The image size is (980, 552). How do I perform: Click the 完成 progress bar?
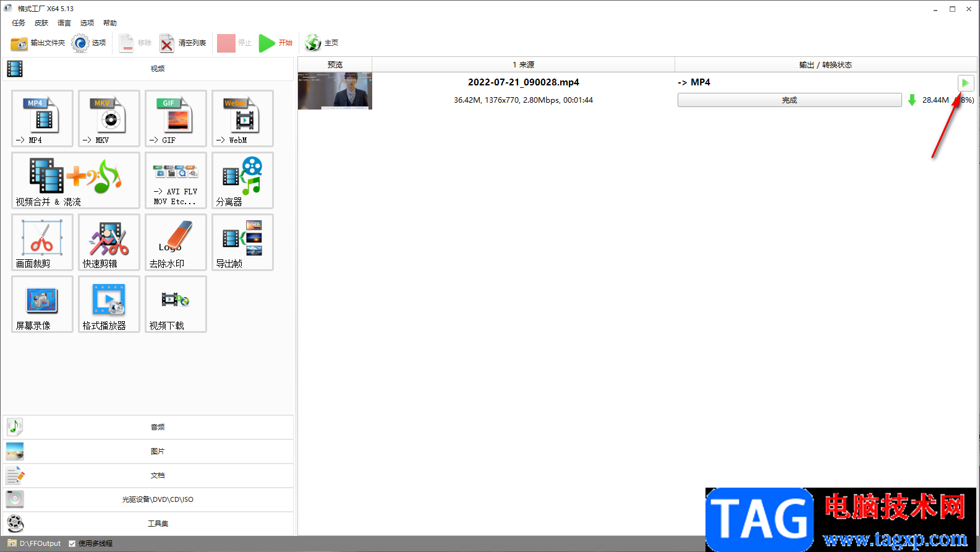click(790, 100)
